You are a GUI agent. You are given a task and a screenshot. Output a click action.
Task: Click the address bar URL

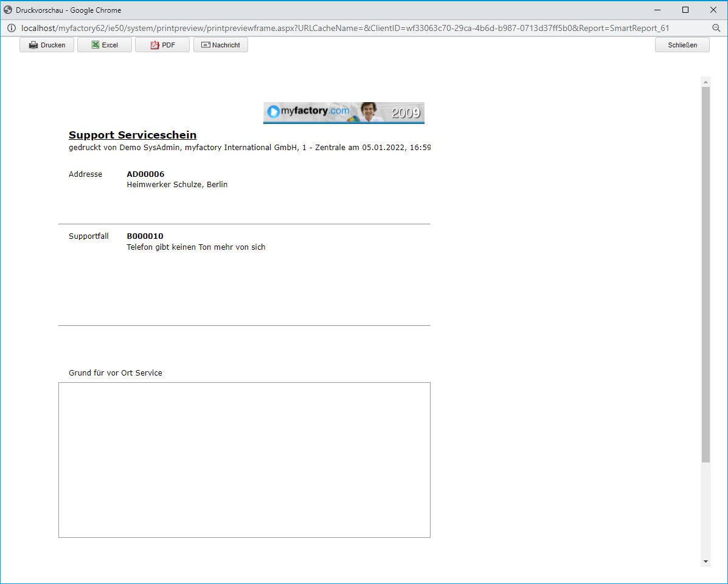point(345,29)
